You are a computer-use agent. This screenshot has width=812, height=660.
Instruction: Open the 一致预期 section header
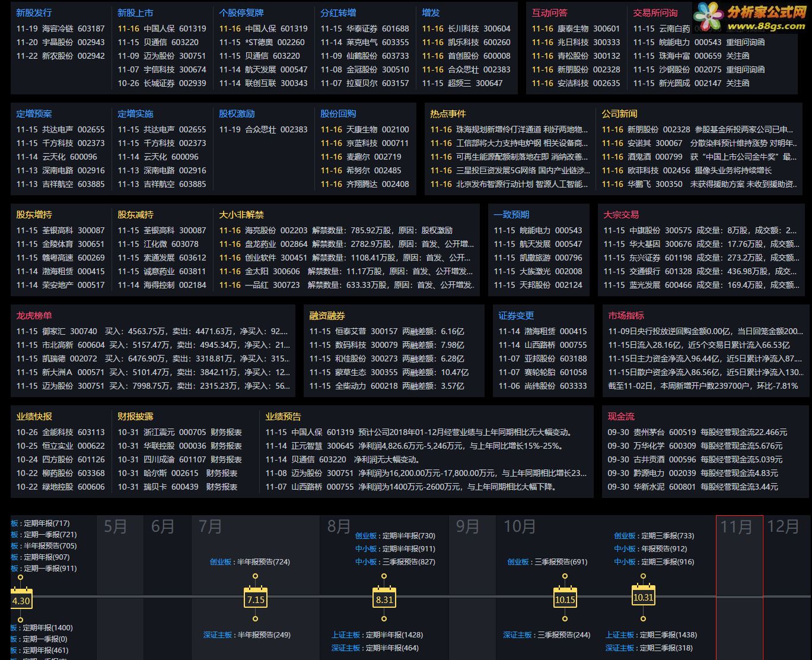click(x=511, y=214)
